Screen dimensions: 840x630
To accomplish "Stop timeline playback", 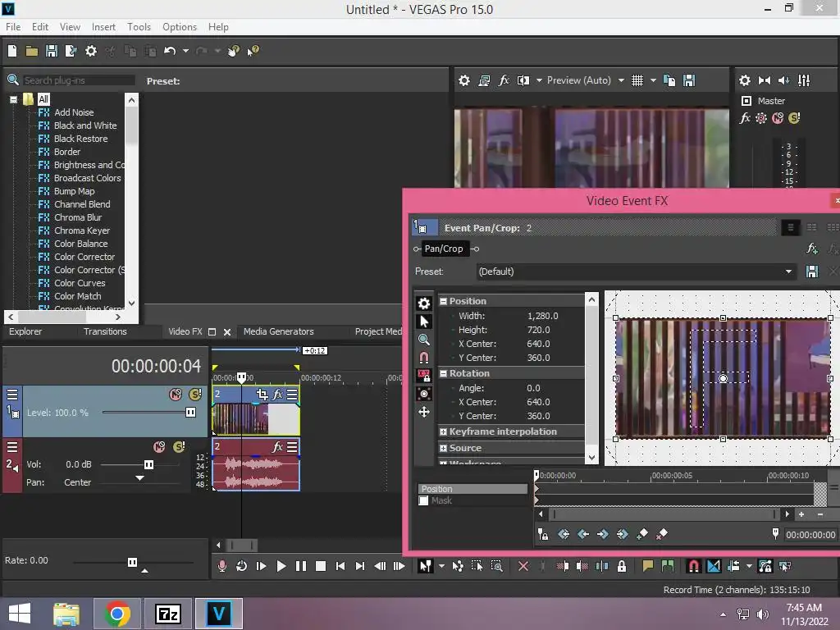I will (x=321, y=566).
